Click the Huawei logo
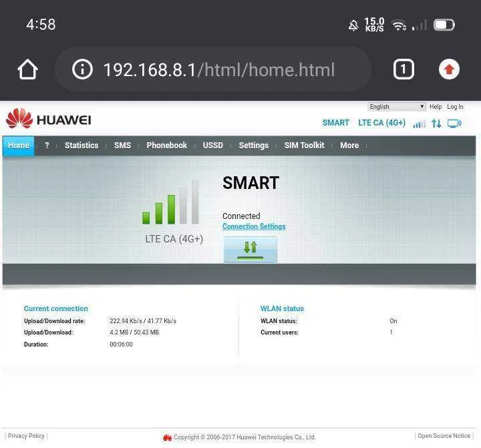 (49, 119)
